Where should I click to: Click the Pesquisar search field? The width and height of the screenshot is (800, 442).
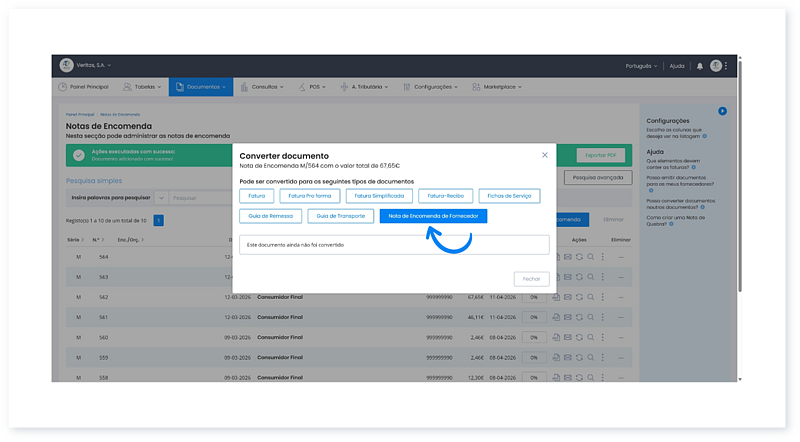point(201,198)
